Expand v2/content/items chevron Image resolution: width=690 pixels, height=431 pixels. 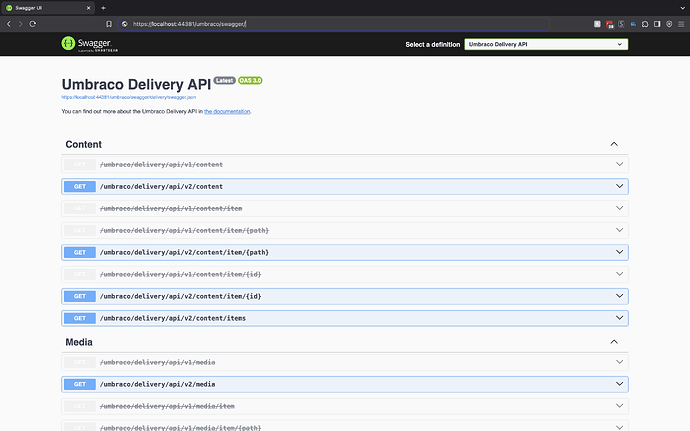click(619, 318)
